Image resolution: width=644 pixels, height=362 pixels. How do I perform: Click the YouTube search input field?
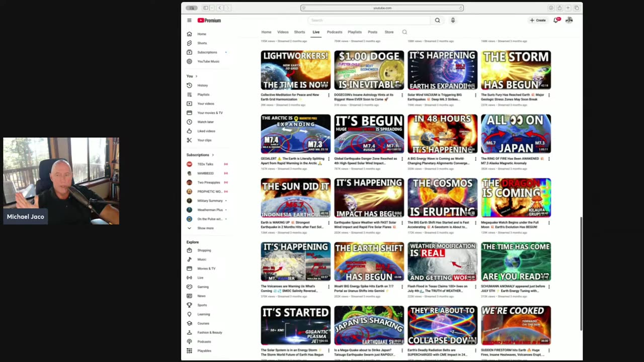[370, 20]
